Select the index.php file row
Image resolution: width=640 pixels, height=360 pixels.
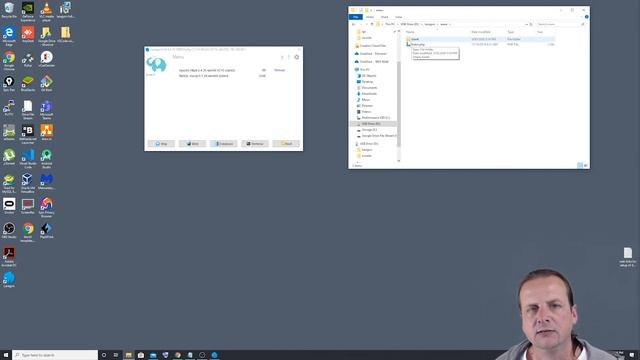pos(480,44)
